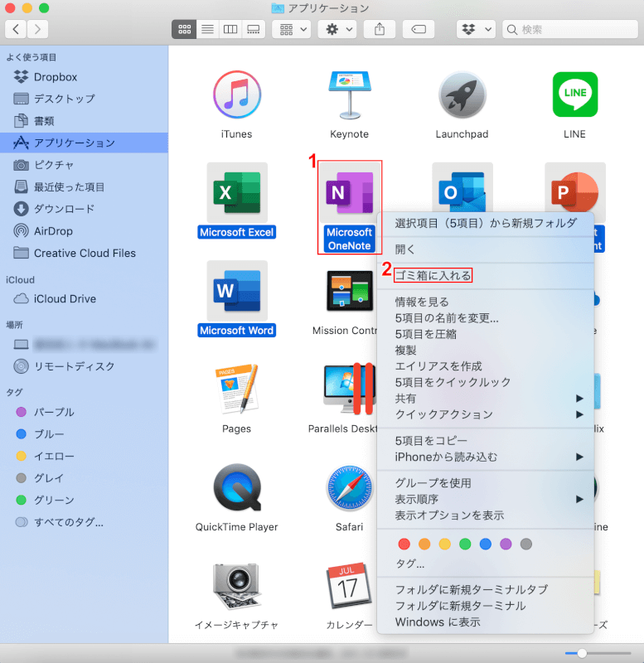Image resolution: width=644 pixels, height=663 pixels.
Task: Choose 5項目をコピー menu item
Action: coord(485,441)
